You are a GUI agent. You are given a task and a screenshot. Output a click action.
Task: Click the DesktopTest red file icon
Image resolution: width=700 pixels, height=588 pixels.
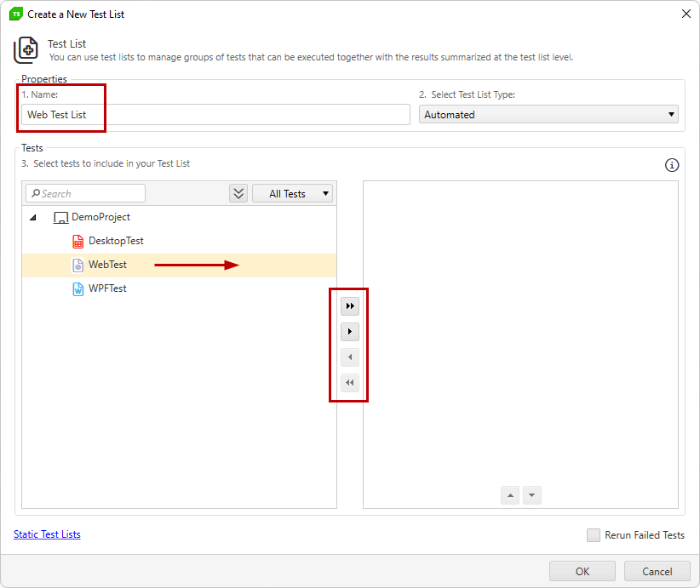coord(77,242)
